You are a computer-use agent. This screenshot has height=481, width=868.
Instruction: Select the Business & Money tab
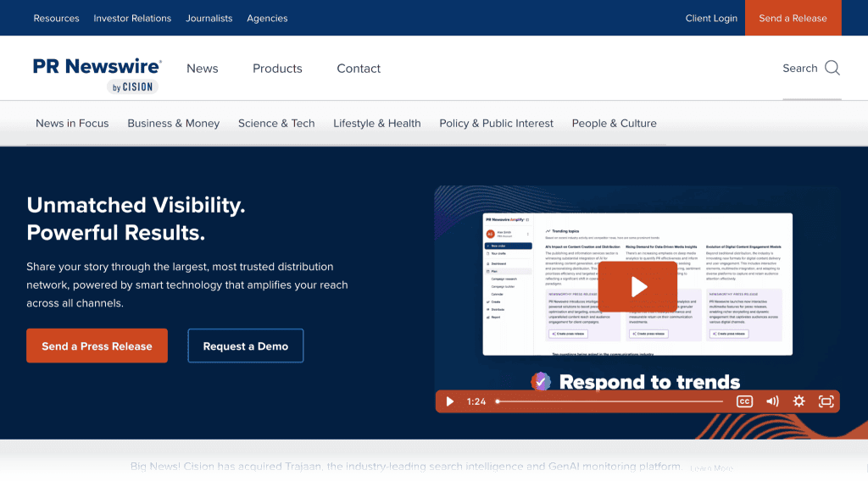(x=173, y=124)
